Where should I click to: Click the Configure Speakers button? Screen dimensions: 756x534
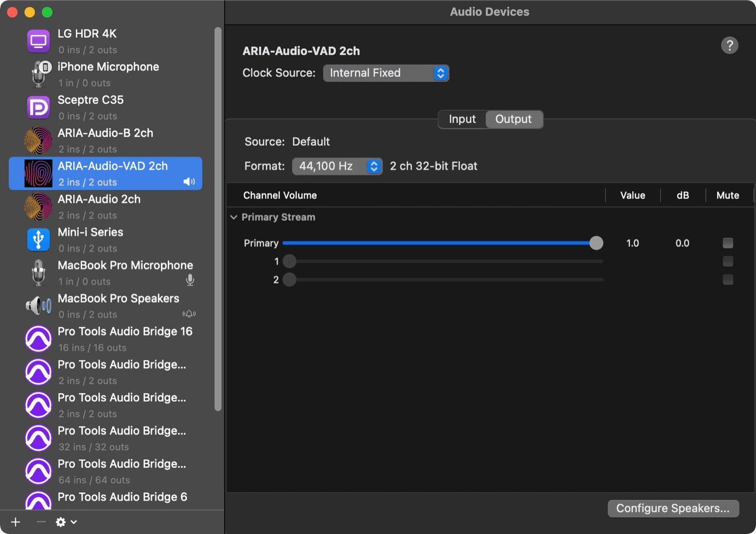click(673, 508)
